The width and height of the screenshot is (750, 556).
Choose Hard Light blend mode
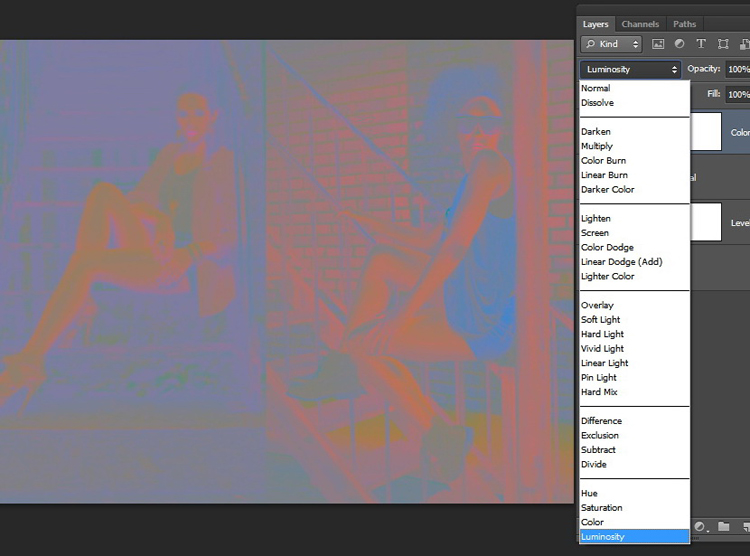click(x=634, y=334)
